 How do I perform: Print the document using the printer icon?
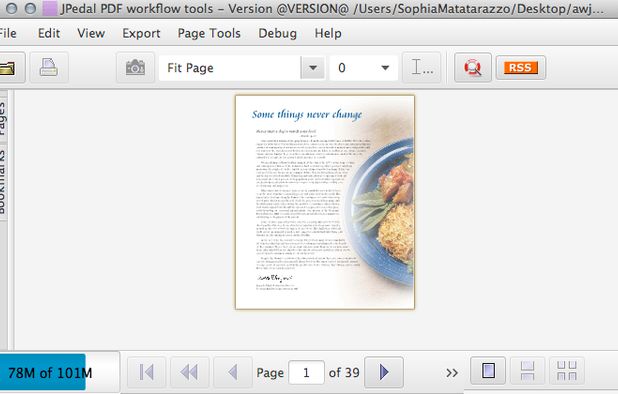[x=49, y=67]
